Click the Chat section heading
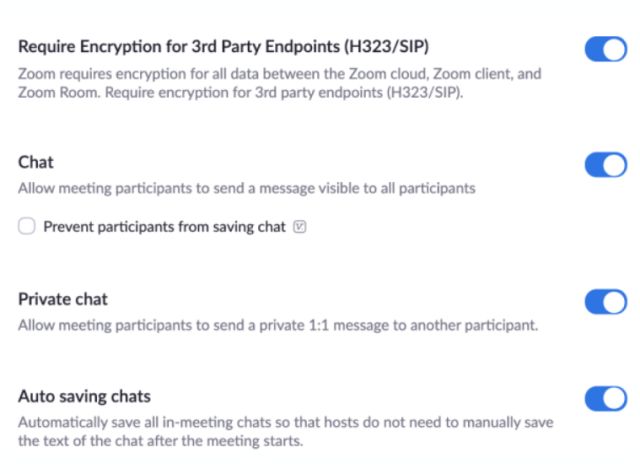This screenshot has height=474, width=640. 36,162
